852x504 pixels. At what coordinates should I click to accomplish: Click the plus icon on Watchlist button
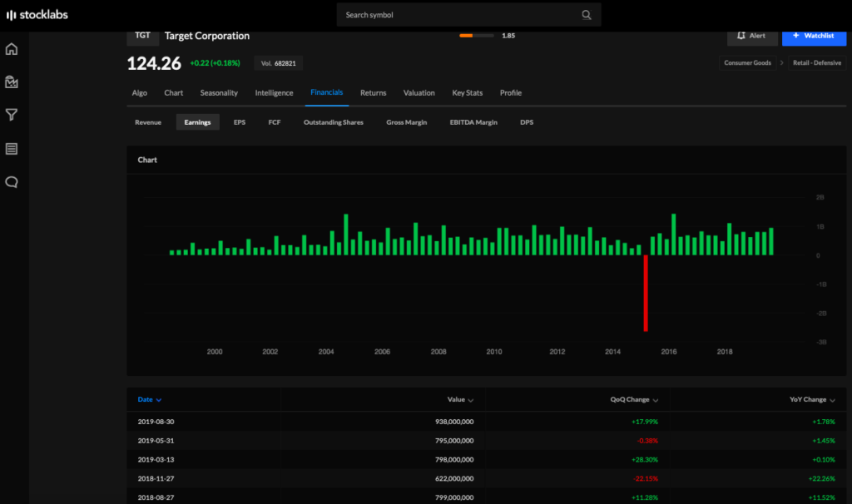[796, 35]
